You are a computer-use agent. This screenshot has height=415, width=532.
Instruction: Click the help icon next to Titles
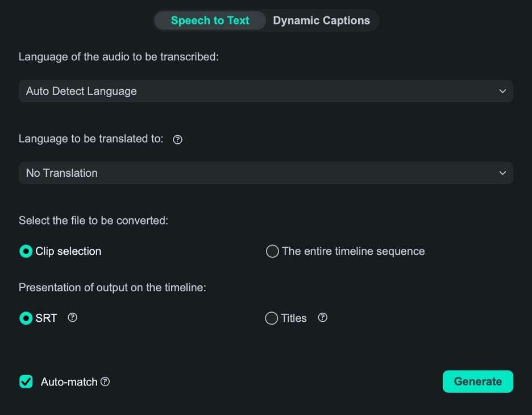[x=322, y=318]
